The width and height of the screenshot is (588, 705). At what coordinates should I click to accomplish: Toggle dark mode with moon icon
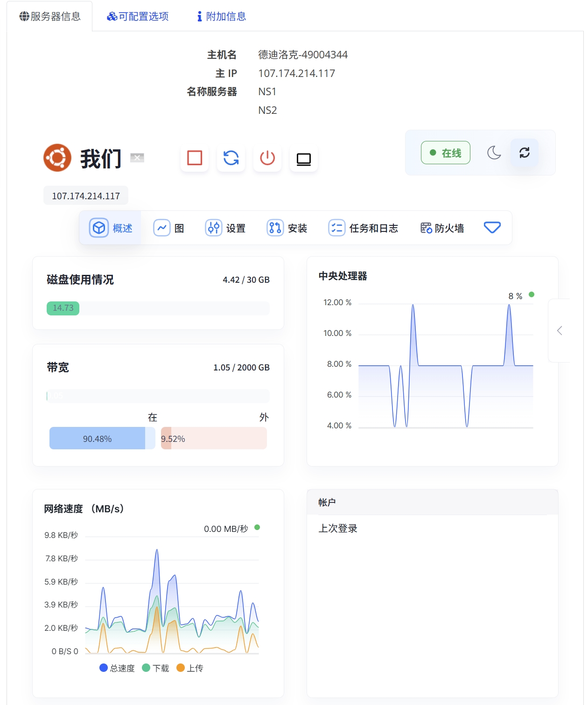494,153
